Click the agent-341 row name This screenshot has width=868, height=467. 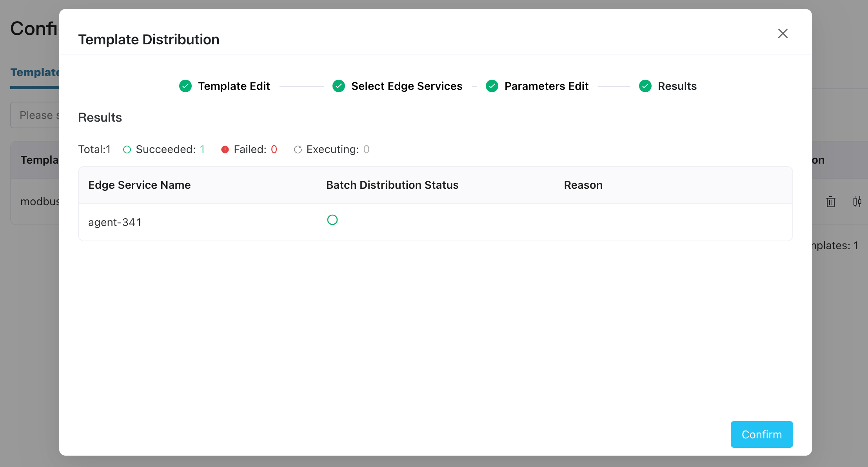point(114,222)
